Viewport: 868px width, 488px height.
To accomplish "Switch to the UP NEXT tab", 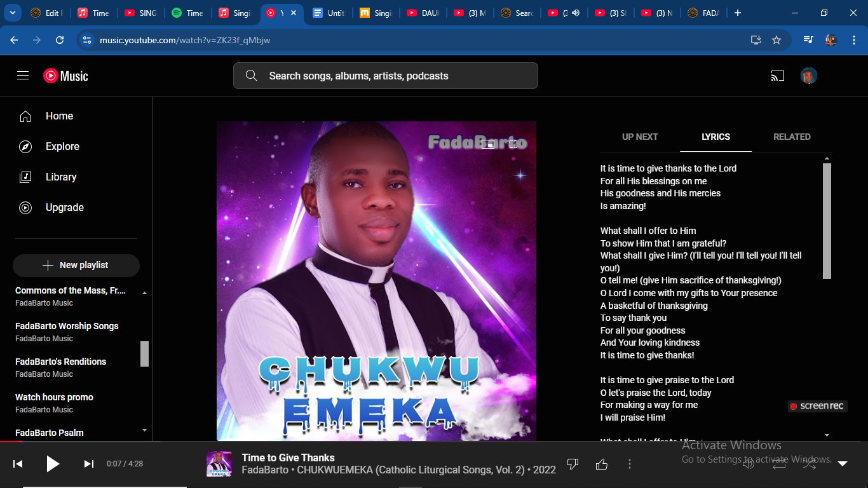I will click(x=640, y=137).
